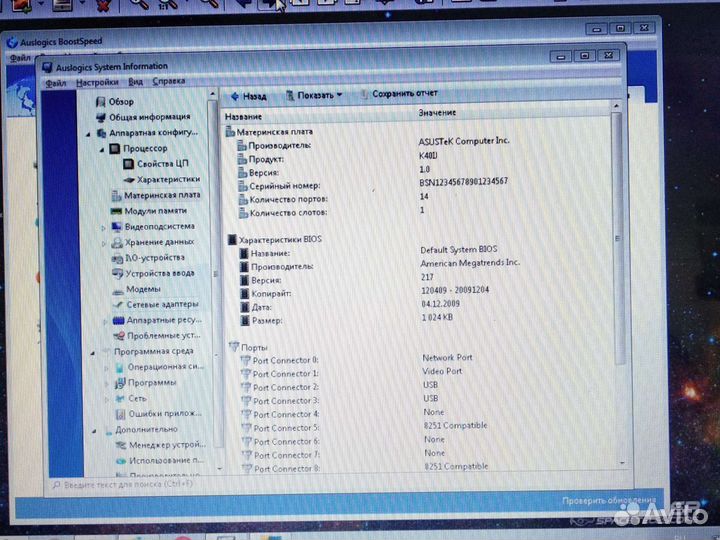Viewport: 720px width, 540px height.
Task: Open the Справка menu
Action: (x=169, y=81)
